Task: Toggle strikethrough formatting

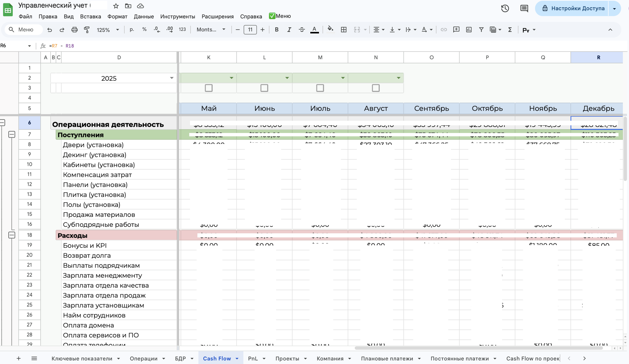Action: pyautogui.click(x=302, y=30)
